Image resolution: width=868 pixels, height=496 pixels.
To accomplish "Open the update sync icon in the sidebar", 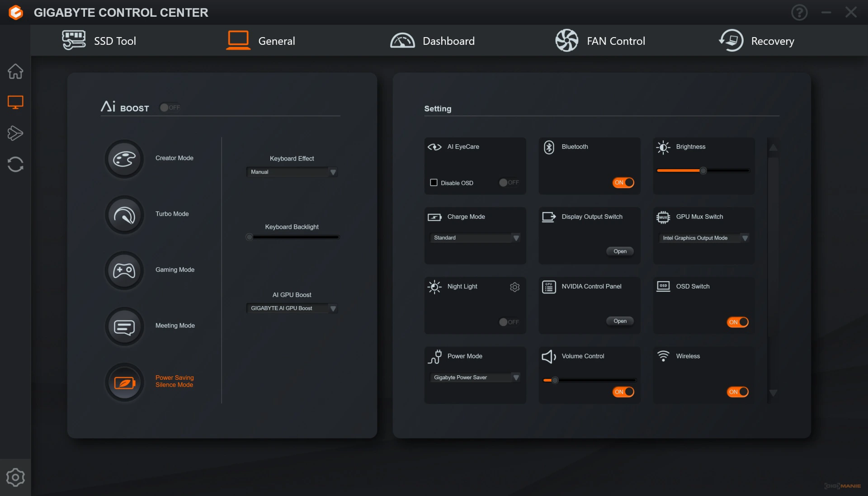I will click(x=15, y=165).
